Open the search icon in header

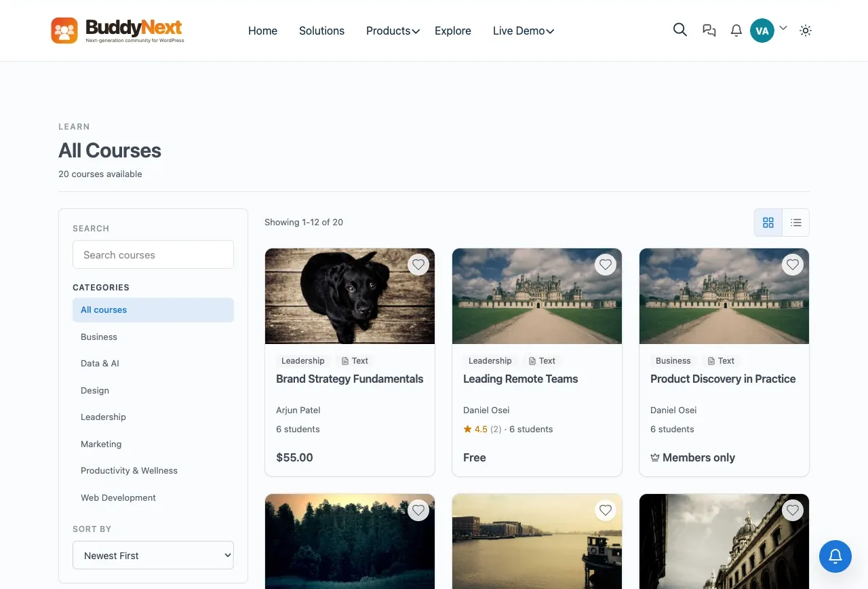click(x=679, y=30)
